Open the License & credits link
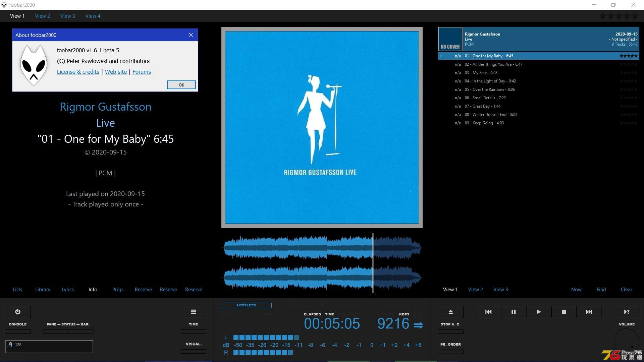 pyautogui.click(x=78, y=72)
